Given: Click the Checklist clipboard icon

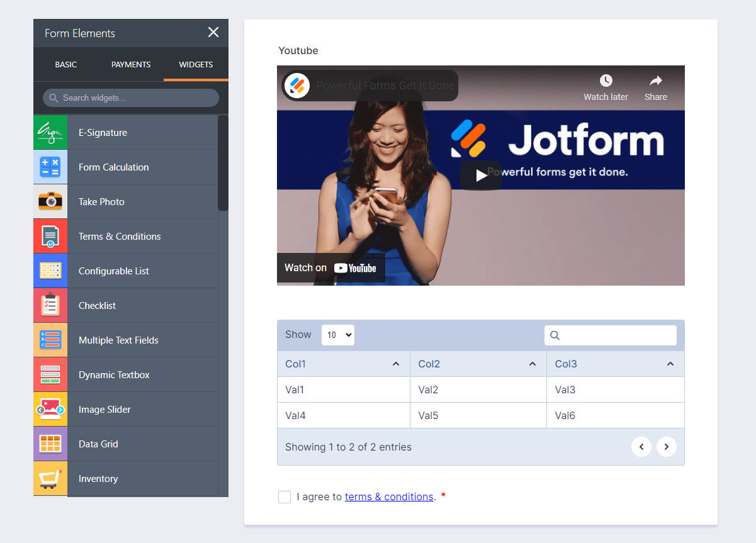Looking at the screenshot, I should (x=50, y=305).
